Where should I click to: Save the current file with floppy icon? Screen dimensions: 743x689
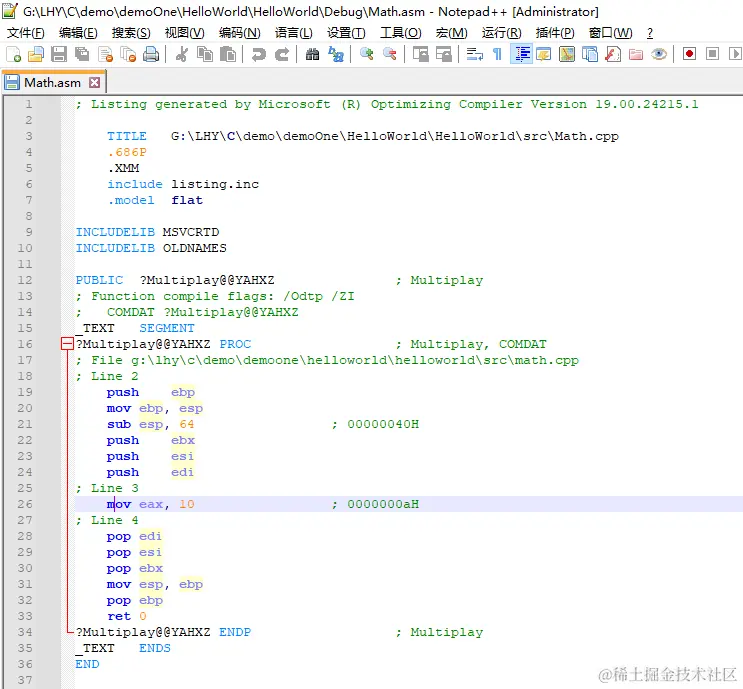coord(59,54)
